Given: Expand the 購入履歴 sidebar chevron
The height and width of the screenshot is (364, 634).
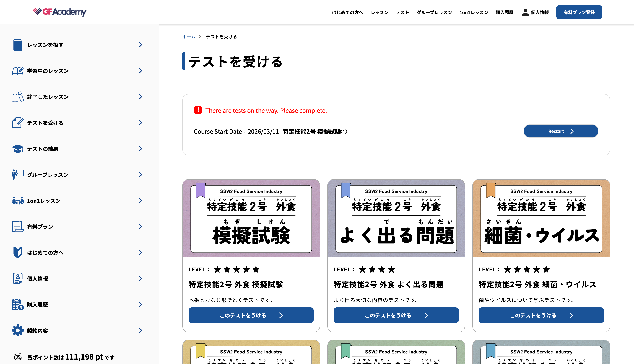Looking at the screenshot, I should pyautogui.click(x=140, y=304).
